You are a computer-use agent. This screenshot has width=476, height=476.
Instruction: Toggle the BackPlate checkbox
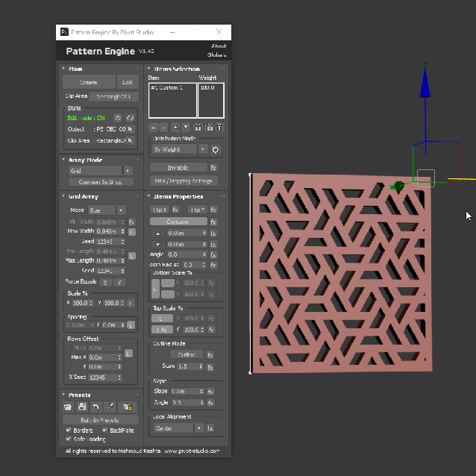point(104,430)
